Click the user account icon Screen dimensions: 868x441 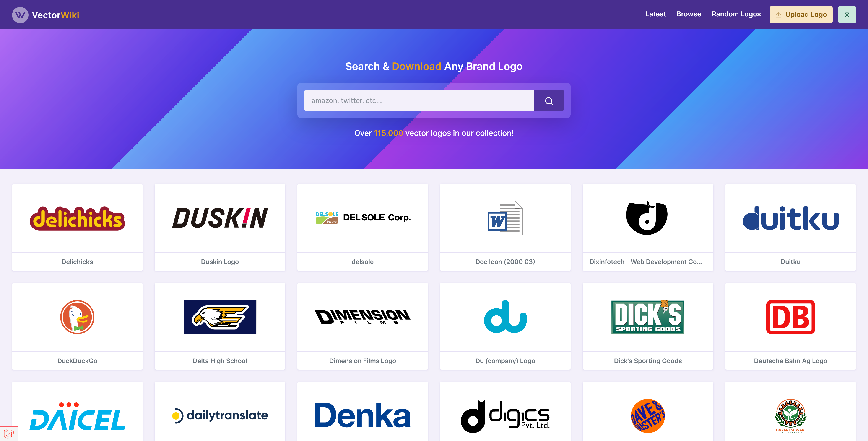[847, 15]
